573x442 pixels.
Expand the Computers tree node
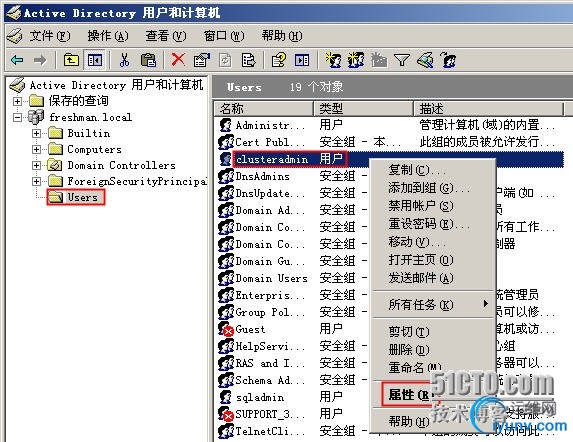pyautogui.click(x=36, y=149)
